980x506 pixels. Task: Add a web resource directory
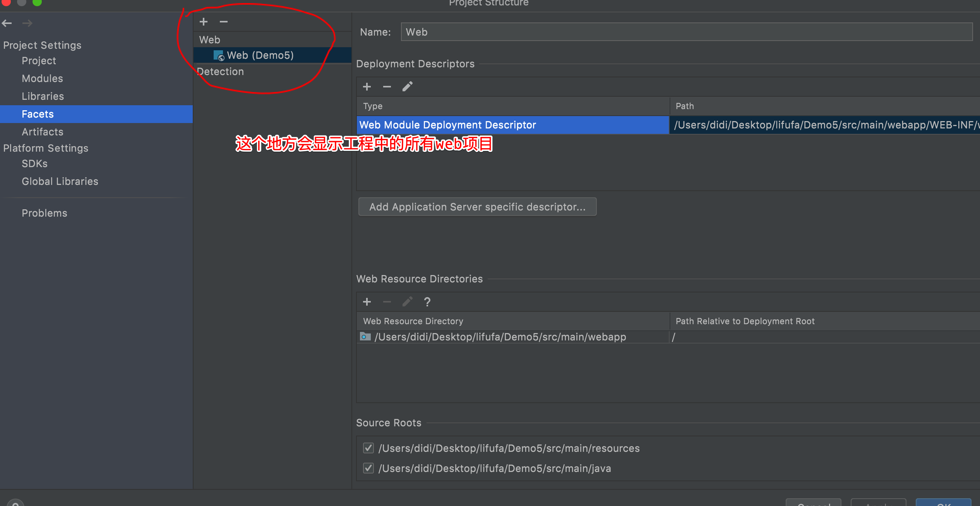pyautogui.click(x=367, y=302)
